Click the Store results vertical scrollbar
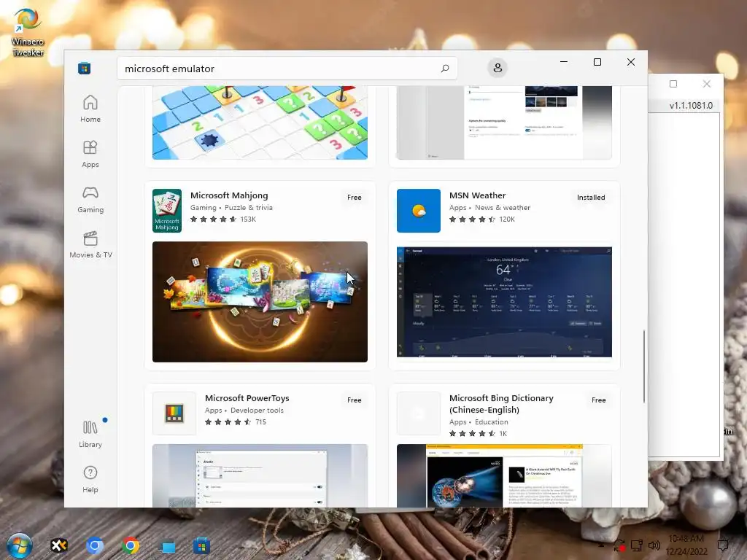The image size is (747, 560). pyautogui.click(x=644, y=366)
